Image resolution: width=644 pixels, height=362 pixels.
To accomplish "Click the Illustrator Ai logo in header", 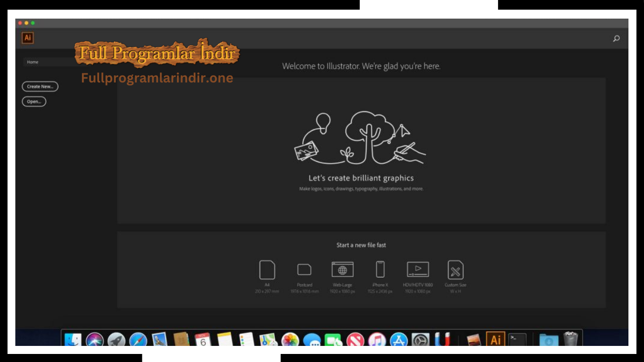I will [28, 38].
